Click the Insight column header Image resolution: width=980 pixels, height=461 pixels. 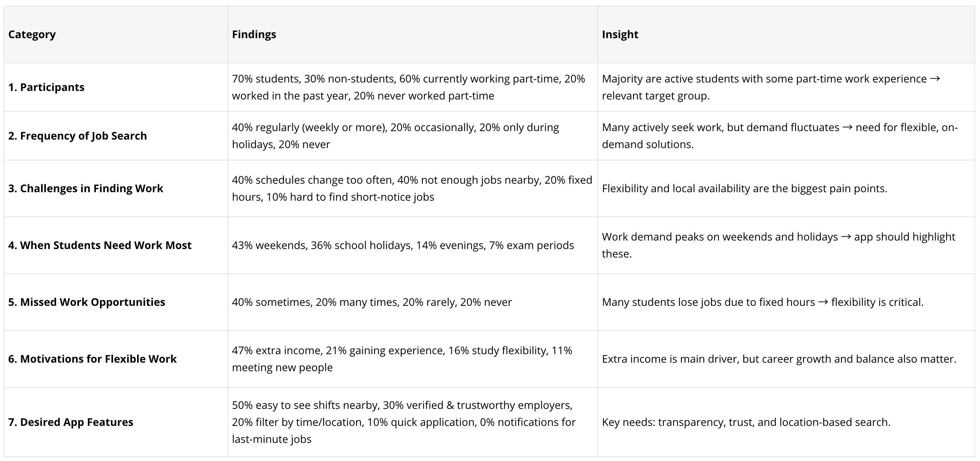click(x=620, y=34)
